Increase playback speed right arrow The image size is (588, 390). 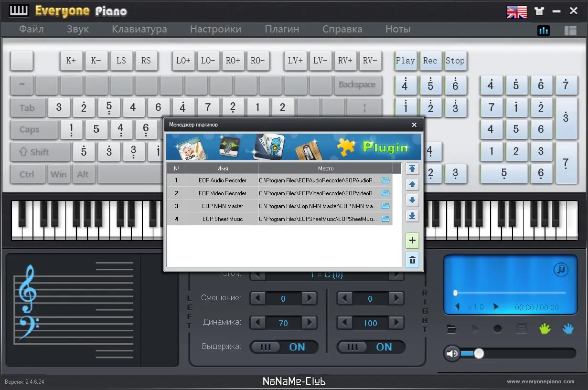click(495, 307)
